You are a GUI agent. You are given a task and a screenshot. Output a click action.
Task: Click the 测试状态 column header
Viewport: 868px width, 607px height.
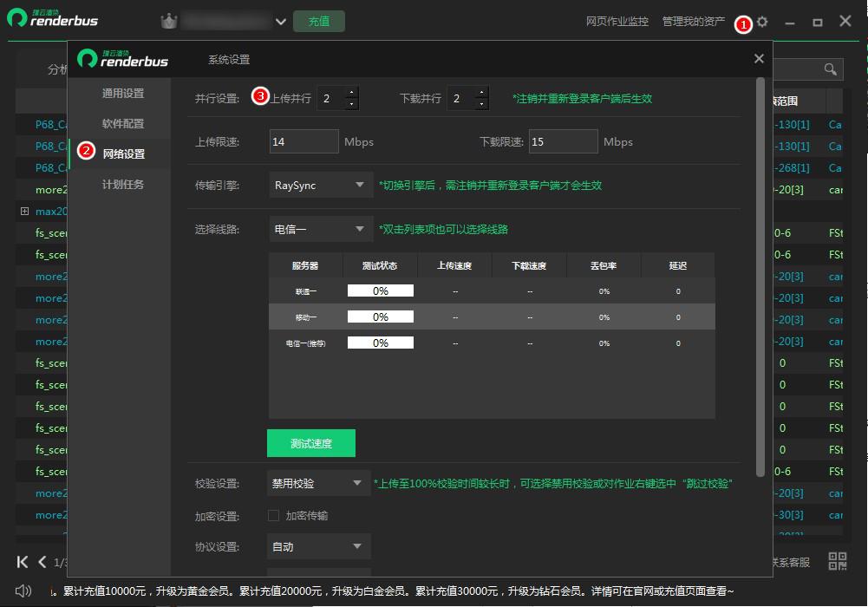(x=380, y=265)
